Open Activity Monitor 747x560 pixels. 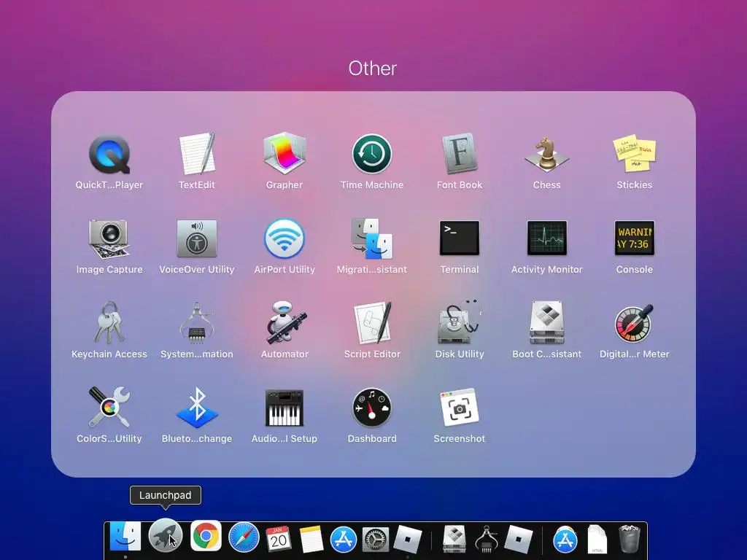coord(547,238)
